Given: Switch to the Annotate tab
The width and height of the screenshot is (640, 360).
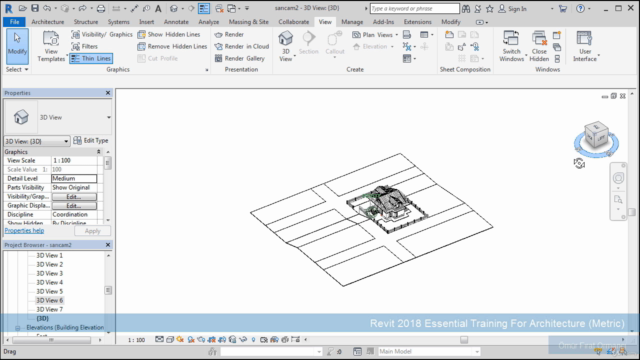Looking at the screenshot, I should [x=176, y=22].
